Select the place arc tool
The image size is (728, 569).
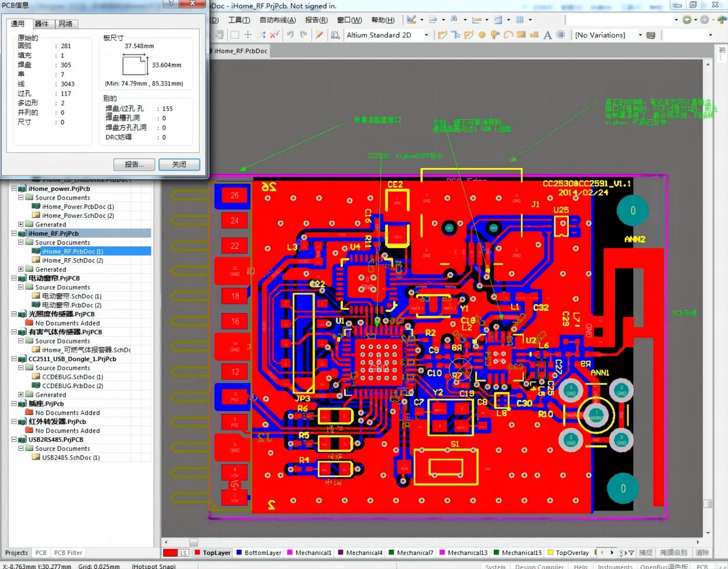(x=508, y=35)
